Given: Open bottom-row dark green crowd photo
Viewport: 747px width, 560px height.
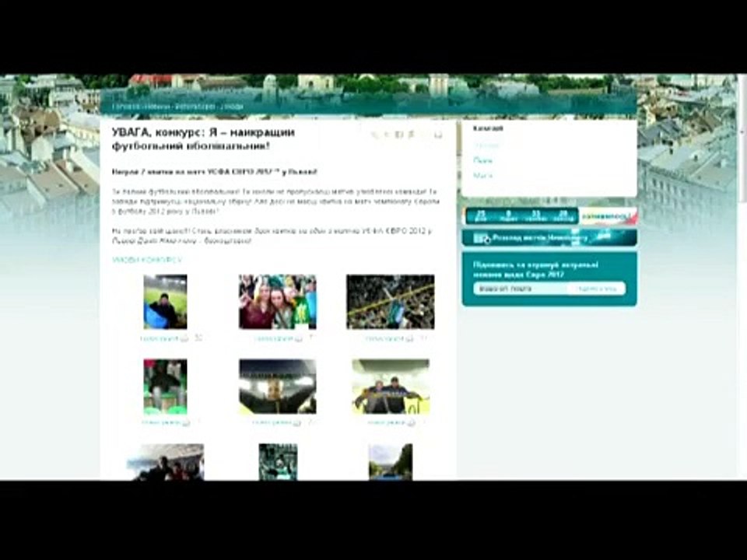Looking at the screenshot, I should pyautogui.click(x=278, y=462).
